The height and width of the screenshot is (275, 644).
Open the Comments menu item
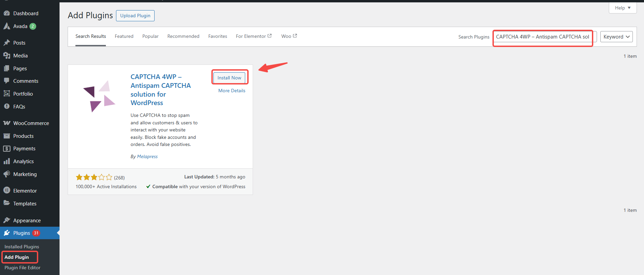(x=30, y=81)
